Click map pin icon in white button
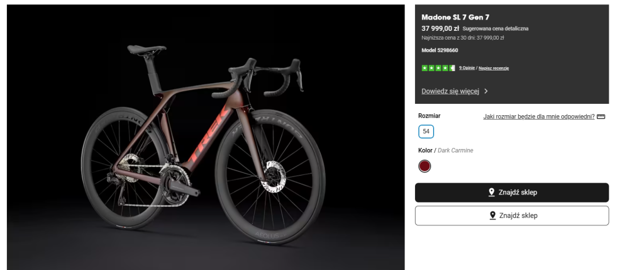Viewport: 644px width, 270px height. pos(492,215)
